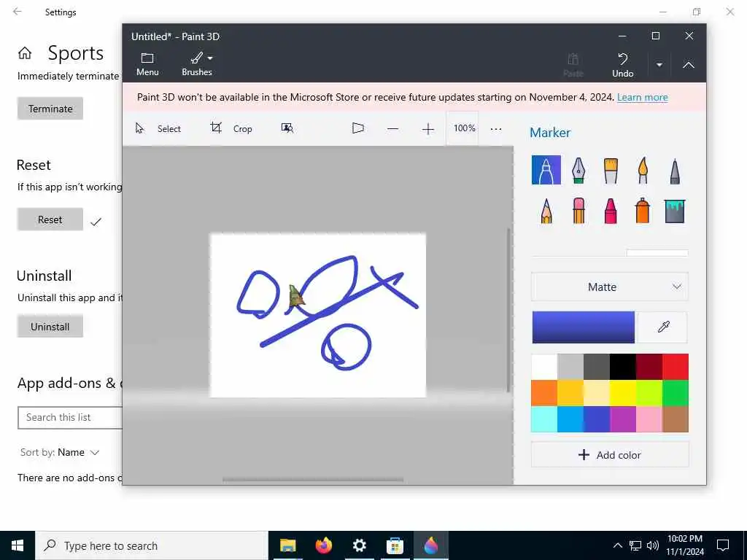Go back with the Settings back arrow
Viewport: 747px width, 560px height.
tap(18, 12)
